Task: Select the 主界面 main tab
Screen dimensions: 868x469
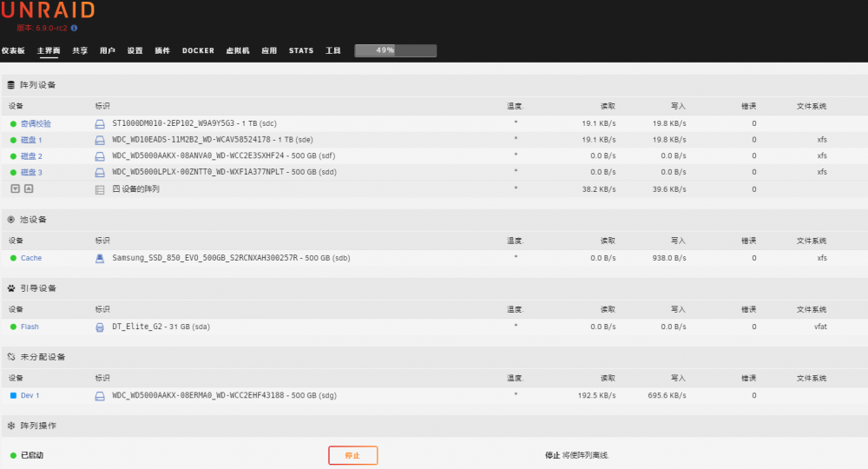Action: [49, 50]
